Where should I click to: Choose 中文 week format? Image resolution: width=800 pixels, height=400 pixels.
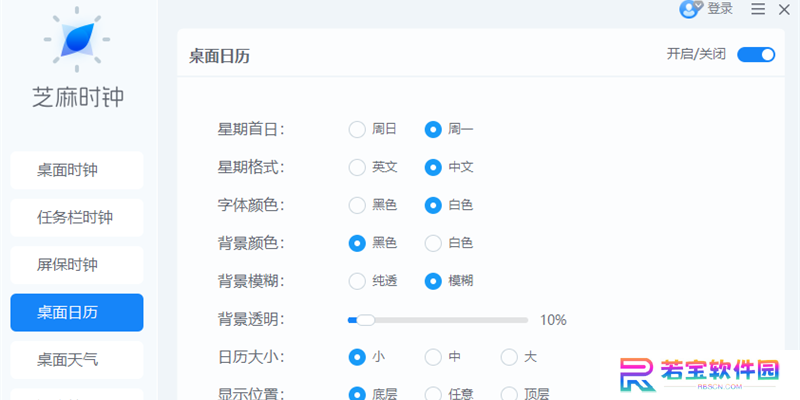pos(433,167)
